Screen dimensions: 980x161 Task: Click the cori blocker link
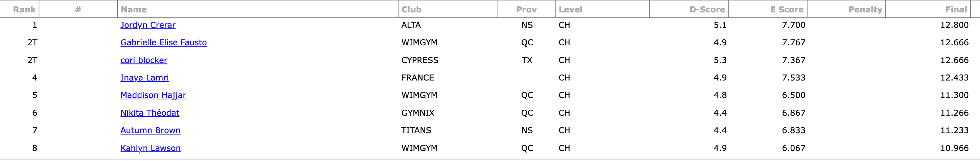pos(144,60)
